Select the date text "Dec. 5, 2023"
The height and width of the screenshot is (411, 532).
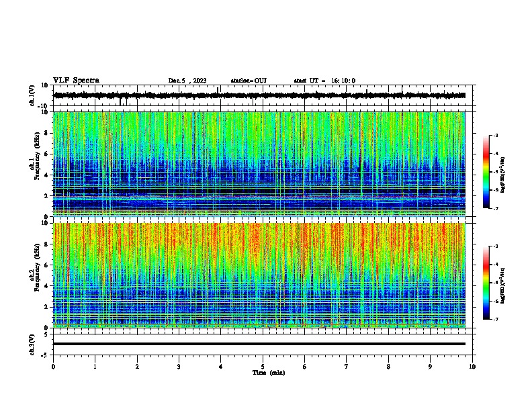[x=187, y=81]
